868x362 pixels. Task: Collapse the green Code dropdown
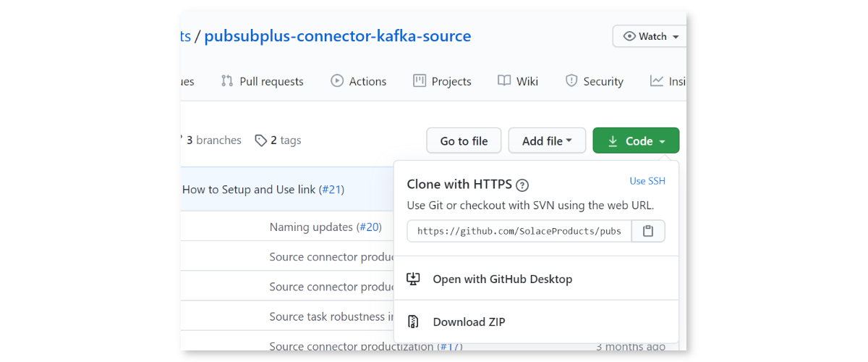[x=636, y=141]
